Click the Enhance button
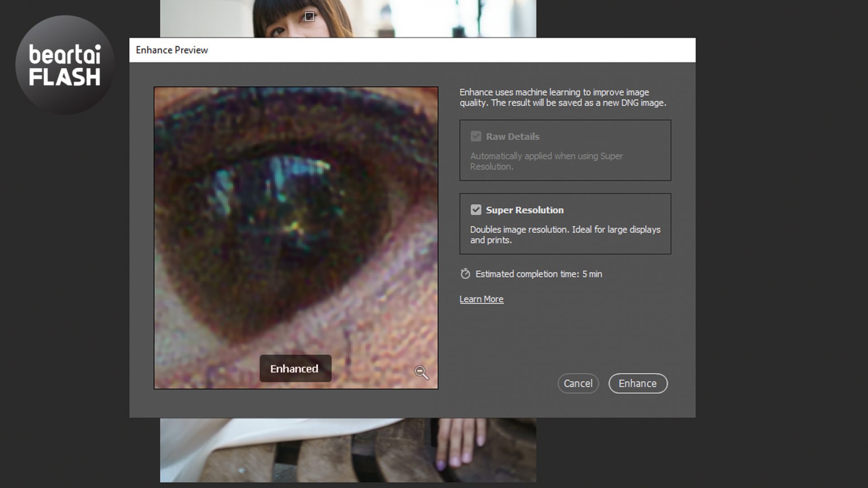The image size is (868, 488). coord(637,383)
